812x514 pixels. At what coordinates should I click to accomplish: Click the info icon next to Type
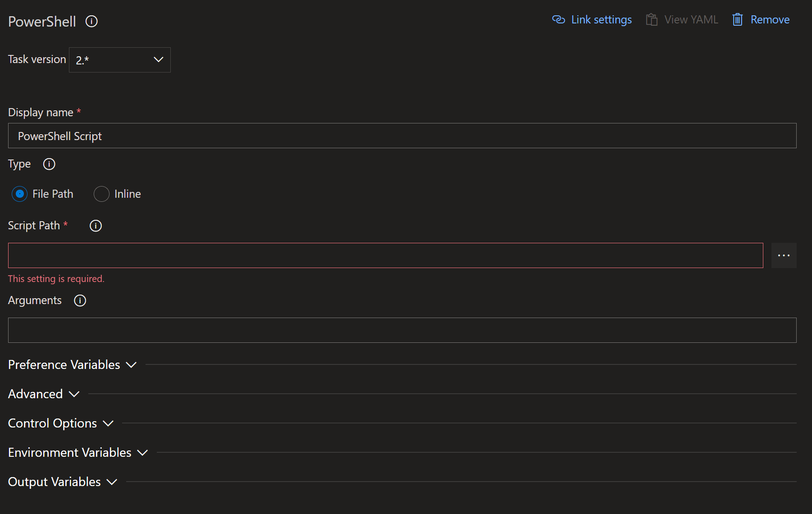click(x=49, y=164)
